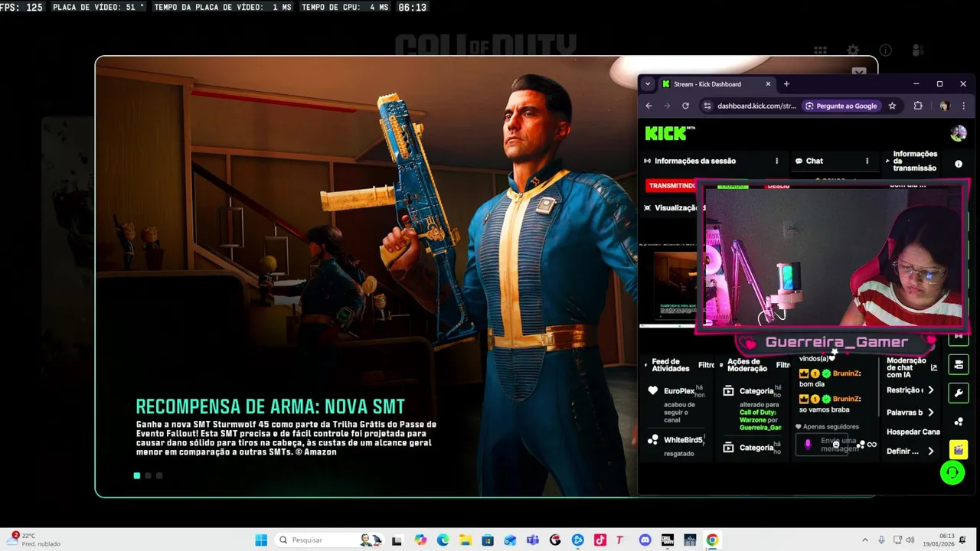Open Call of Duty grid menu icon
This screenshot has height=551, width=980.
coord(820,51)
